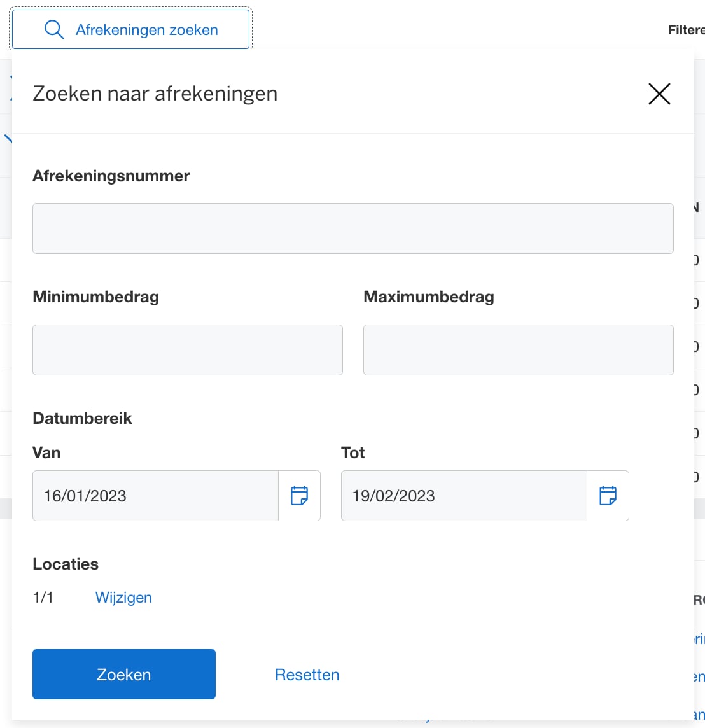Click the magnifying glass search icon

tap(54, 29)
